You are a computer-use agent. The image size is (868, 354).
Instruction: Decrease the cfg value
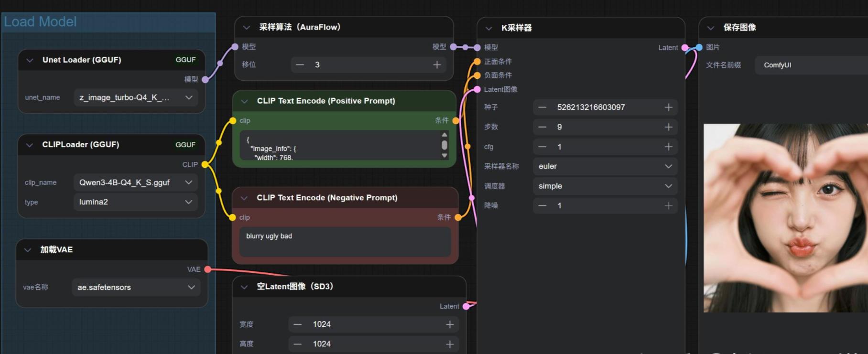tap(542, 147)
